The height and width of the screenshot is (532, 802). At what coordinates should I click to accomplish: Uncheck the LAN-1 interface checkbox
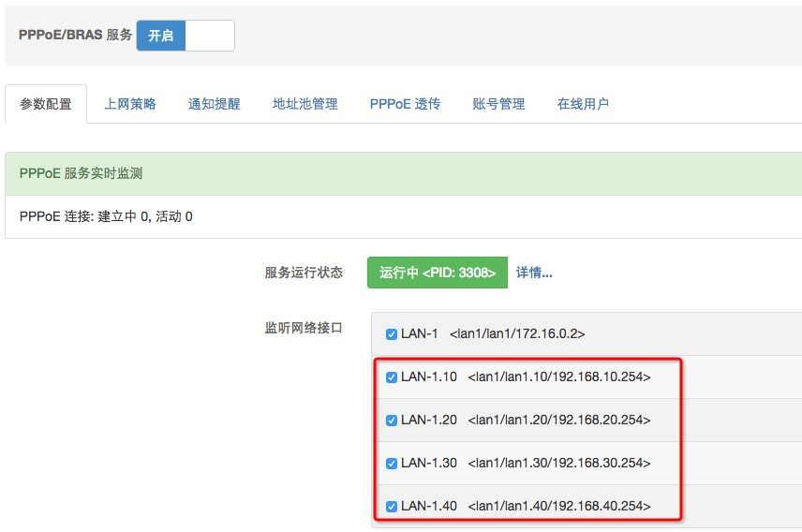(x=392, y=334)
